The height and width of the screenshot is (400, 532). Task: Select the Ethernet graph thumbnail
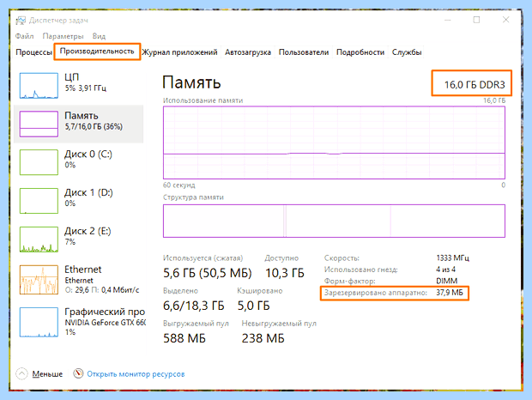coord(39,280)
